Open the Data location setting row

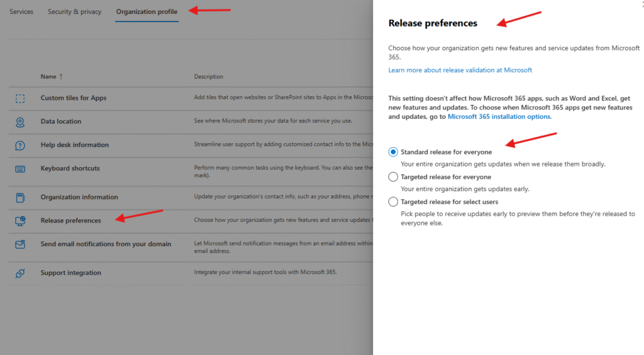click(61, 122)
